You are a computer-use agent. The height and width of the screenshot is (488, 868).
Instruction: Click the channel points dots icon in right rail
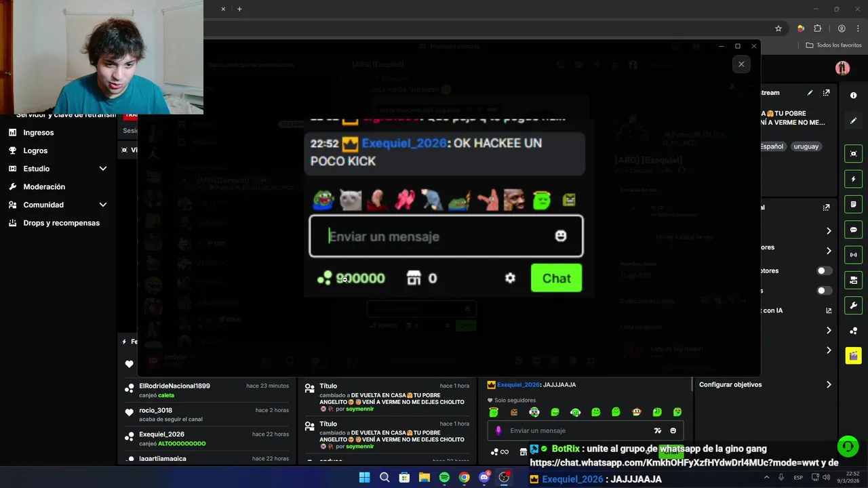[854, 331]
